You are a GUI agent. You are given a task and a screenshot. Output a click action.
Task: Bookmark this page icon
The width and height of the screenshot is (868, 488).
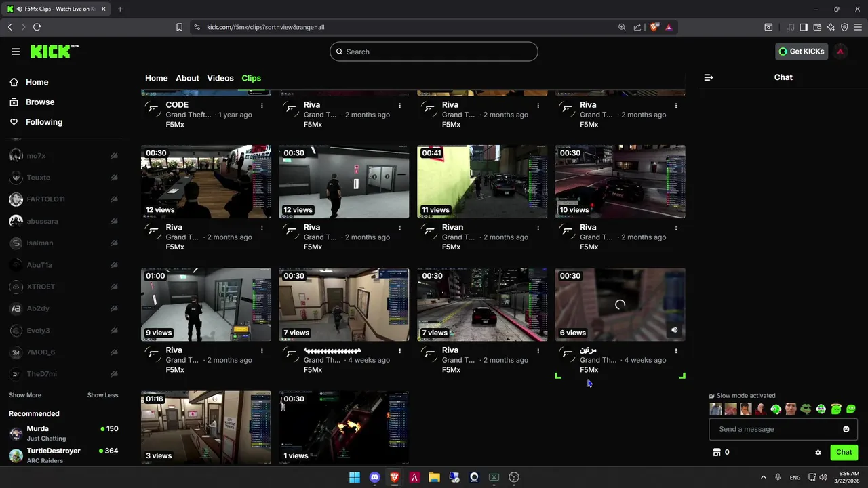coord(179,27)
